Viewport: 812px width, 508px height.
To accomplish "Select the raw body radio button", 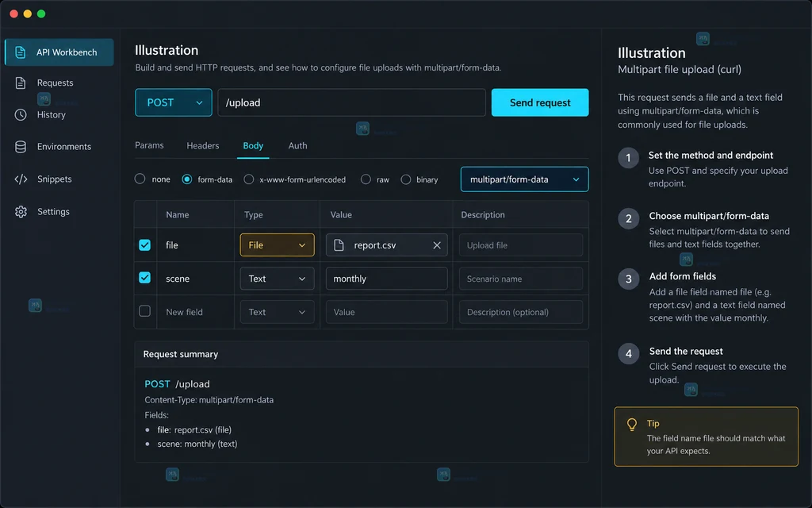I will [366, 179].
